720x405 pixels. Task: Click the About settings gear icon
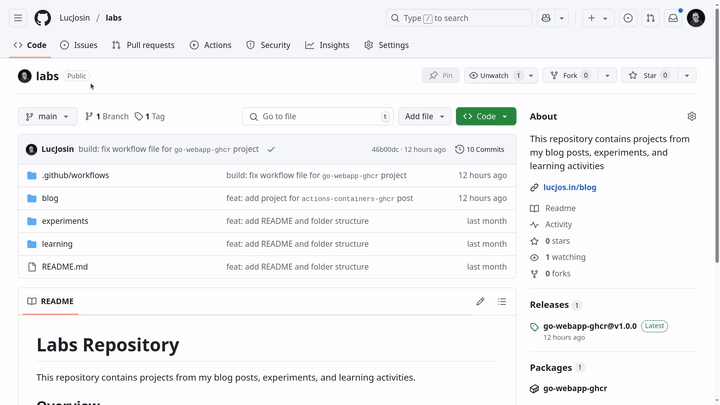point(691,117)
